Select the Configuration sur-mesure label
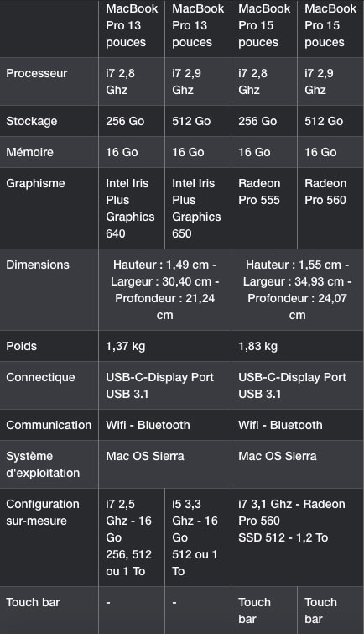 43,512
